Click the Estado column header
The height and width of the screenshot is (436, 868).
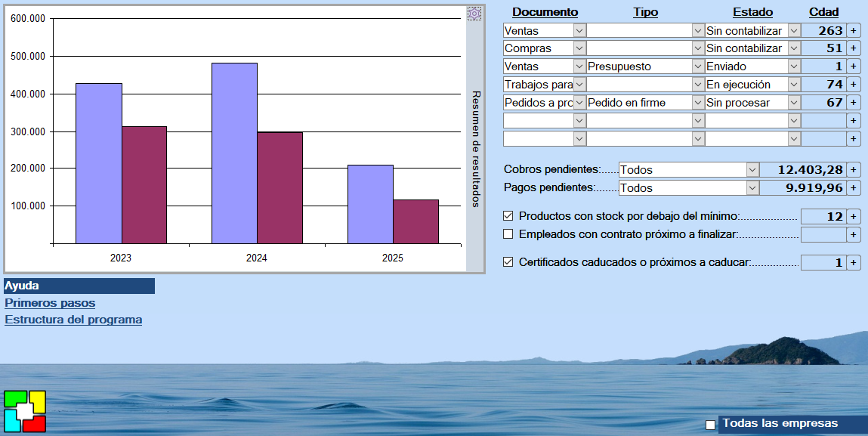[x=752, y=12]
